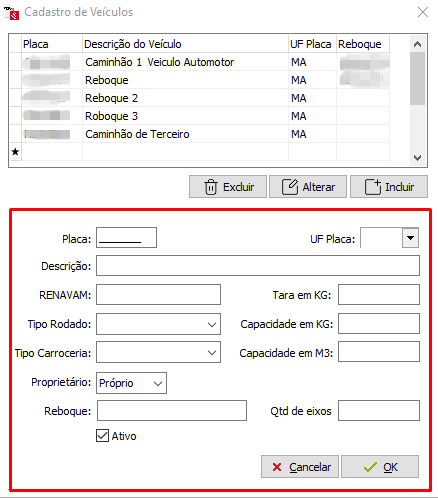Toggle the Ativo checkbox

click(x=102, y=436)
